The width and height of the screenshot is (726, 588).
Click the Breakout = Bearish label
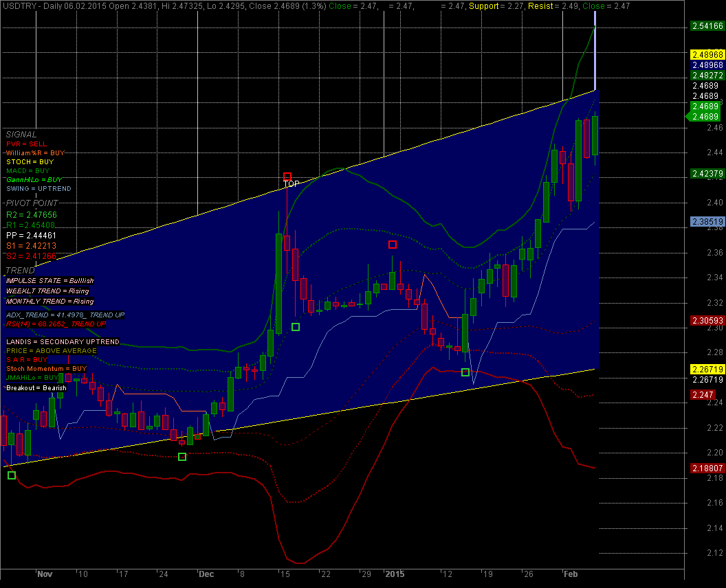[x=36, y=388]
